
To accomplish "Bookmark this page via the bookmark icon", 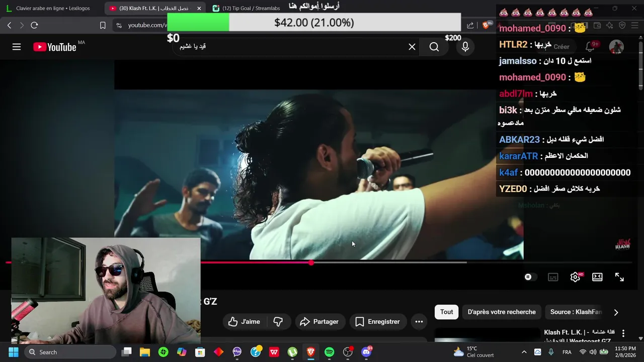I will 103,25.
